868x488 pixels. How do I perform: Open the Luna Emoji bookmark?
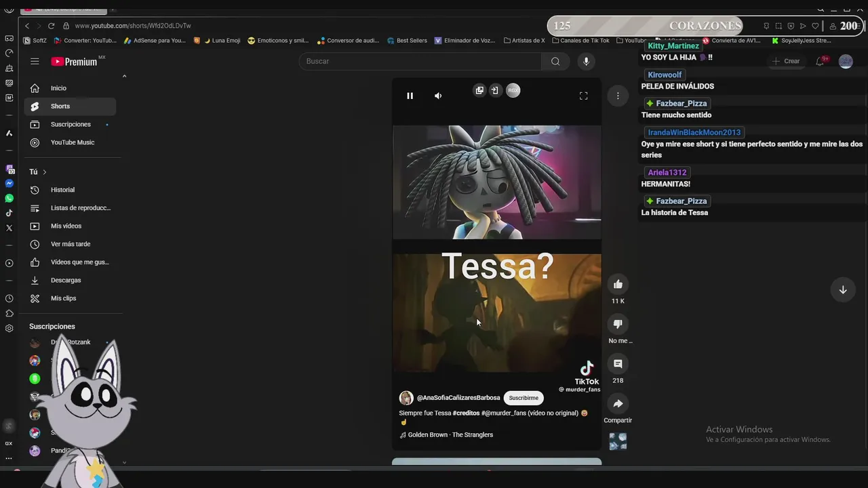(217, 41)
